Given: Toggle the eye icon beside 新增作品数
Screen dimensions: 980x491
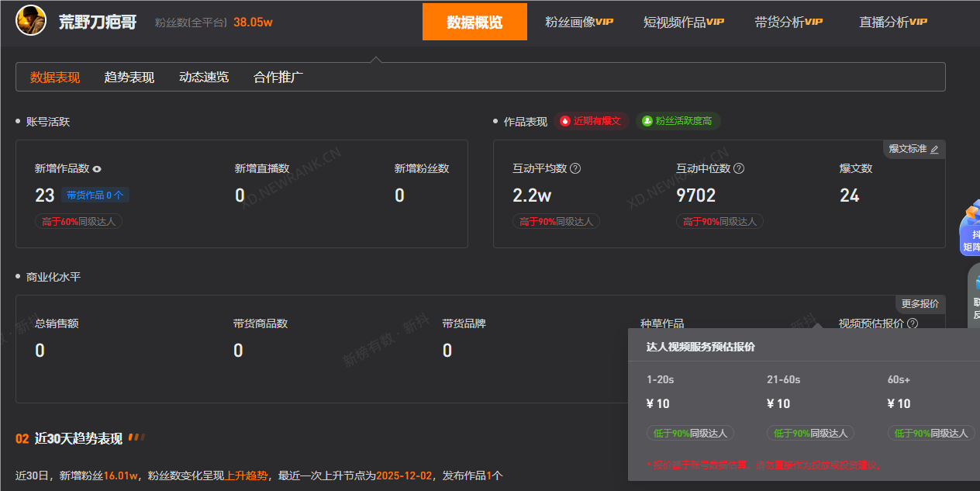Looking at the screenshot, I should pyautogui.click(x=97, y=169).
